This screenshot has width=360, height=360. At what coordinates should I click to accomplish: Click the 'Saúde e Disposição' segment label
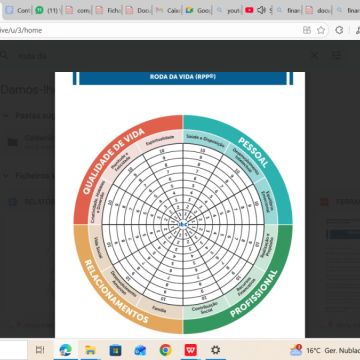pos(206,140)
